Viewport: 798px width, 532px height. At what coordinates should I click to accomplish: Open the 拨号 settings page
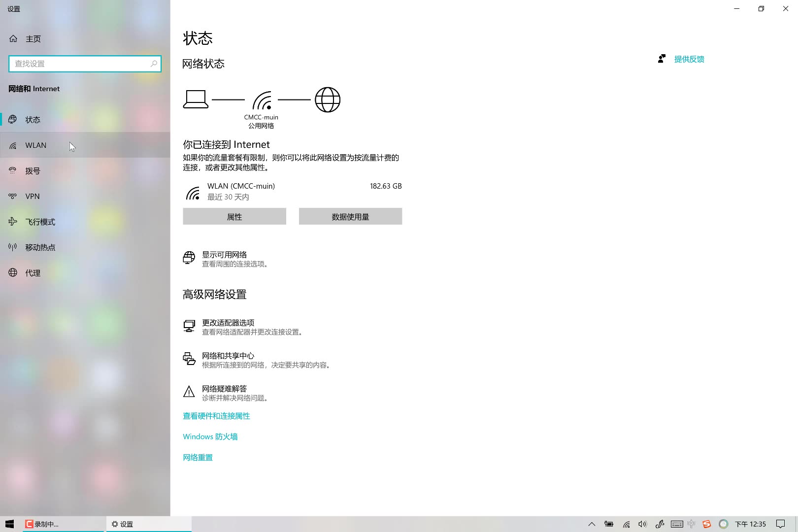click(85, 171)
